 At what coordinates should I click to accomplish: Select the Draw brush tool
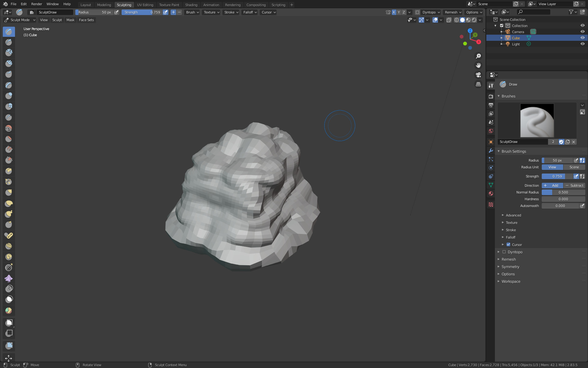pos(9,32)
